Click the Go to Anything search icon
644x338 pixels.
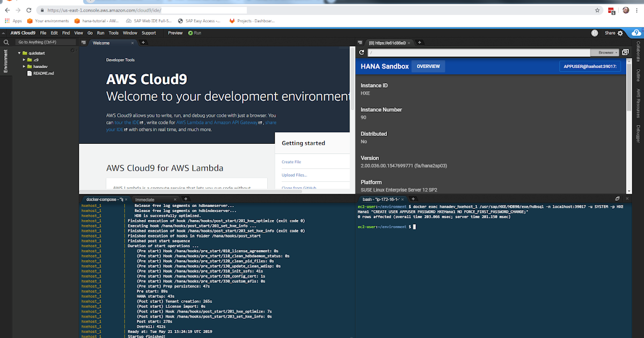pos(6,42)
